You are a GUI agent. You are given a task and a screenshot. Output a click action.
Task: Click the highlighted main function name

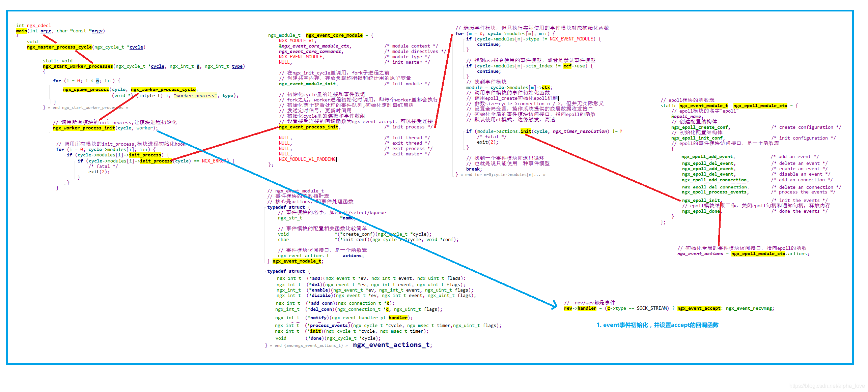point(21,31)
